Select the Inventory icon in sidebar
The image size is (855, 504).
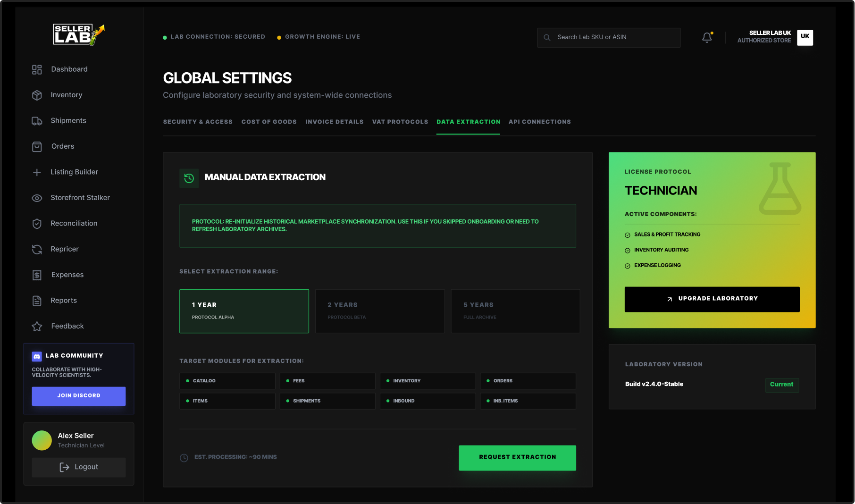pos(37,95)
